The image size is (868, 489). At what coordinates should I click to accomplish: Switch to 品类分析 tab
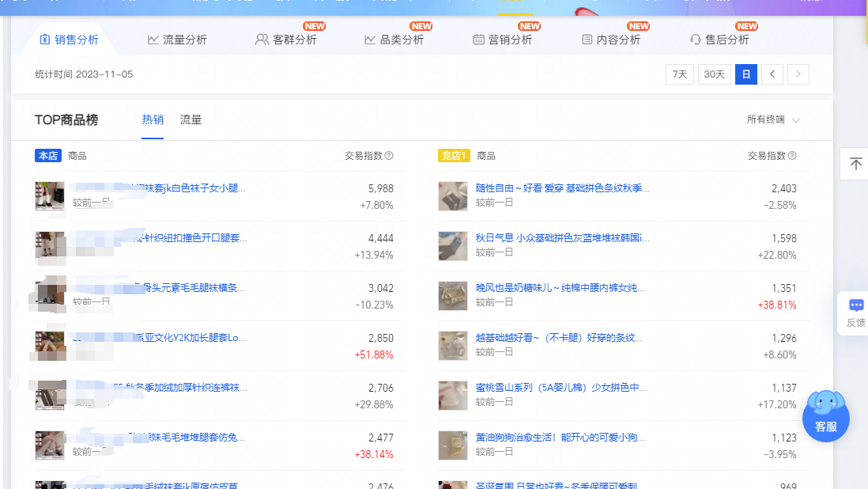pos(394,40)
